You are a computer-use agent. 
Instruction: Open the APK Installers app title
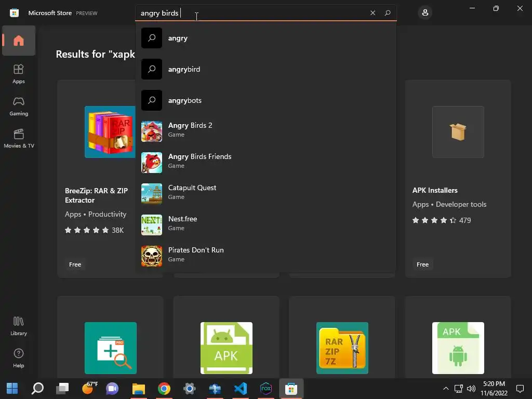[x=435, y=190]
